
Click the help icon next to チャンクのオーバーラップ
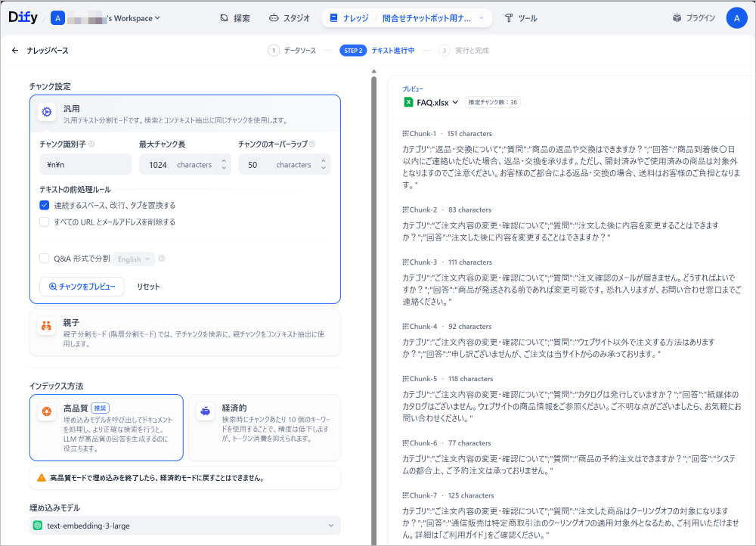312,144
